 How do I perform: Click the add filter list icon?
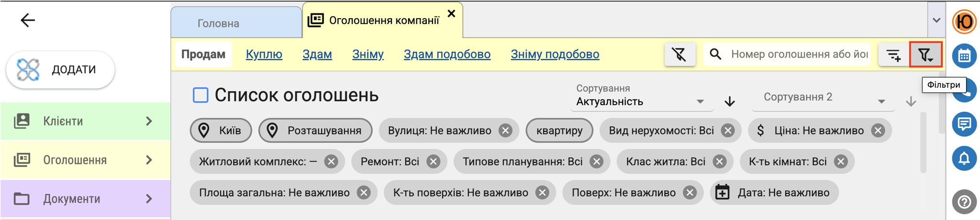point(894,54)
